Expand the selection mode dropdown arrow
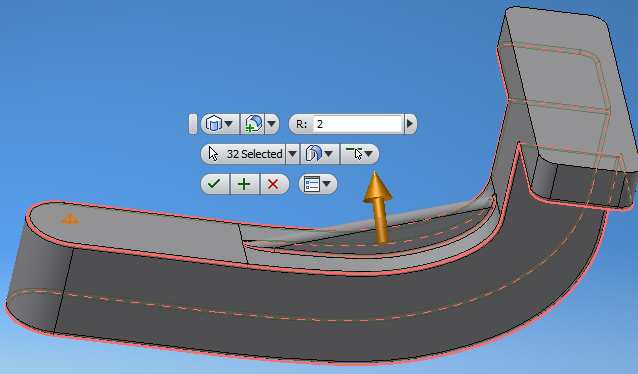Screen dimensions: 638x374 coord(369,154)
